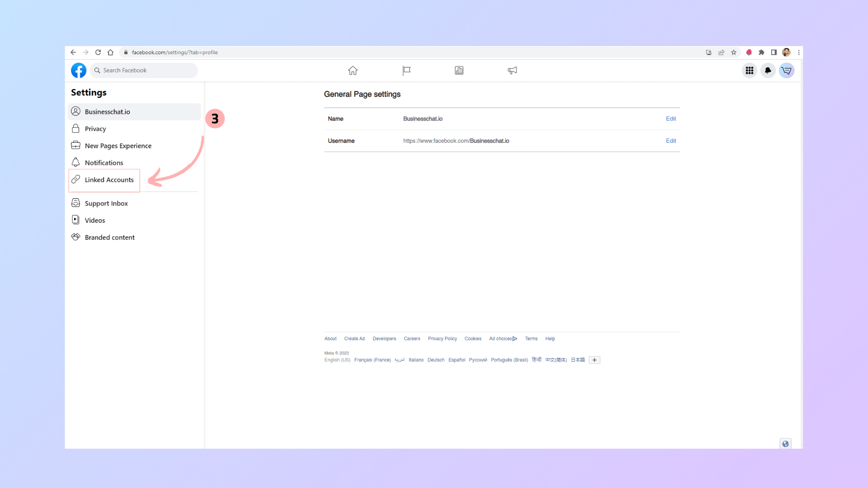Bookmark this page with the star icon
This screenshot has height=488, width=868.
[734, 52]
